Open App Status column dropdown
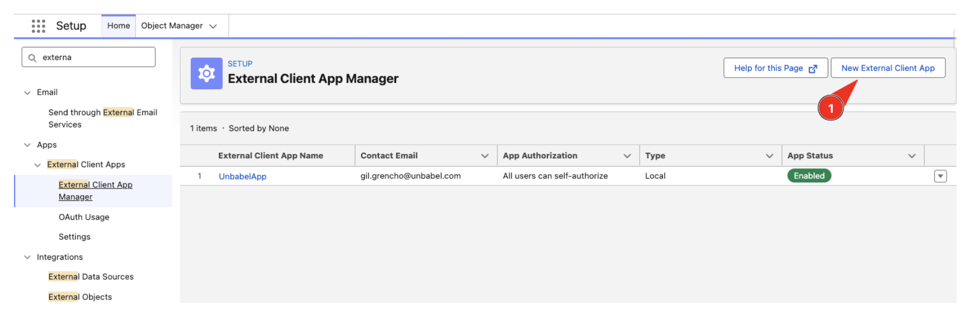Image resolution: width=980 pixels, height=320 pixels. point(912,156)
